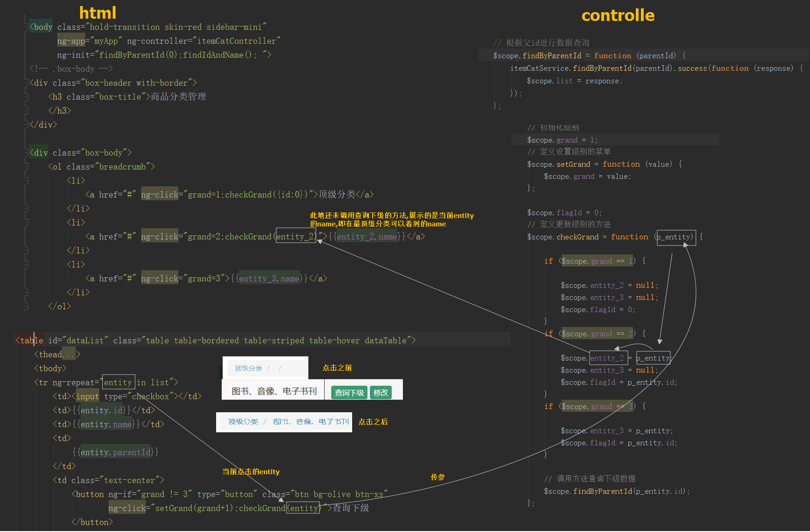This screenshot has height=532, width=810.
Task: Click the {{entity.name}} cell line
Action: tap(109, 424)
